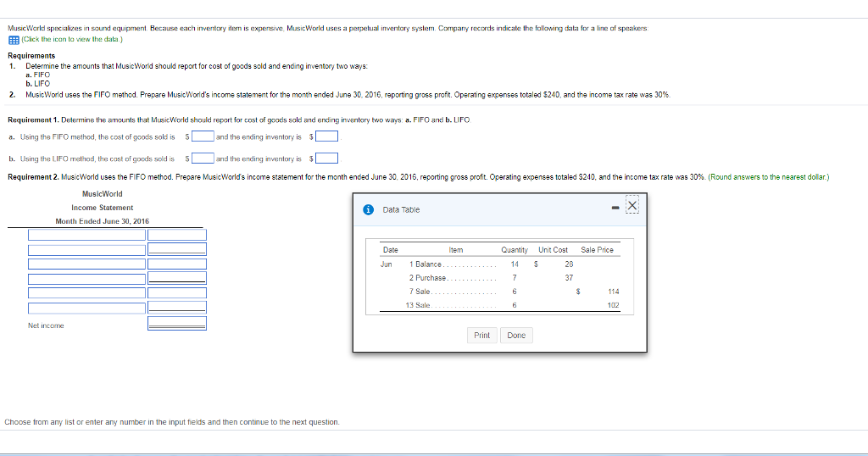Image resolution: width=868 pixels, height=456 pixels.
Task: Select third income statement amount field
Action: click(177, 264)
